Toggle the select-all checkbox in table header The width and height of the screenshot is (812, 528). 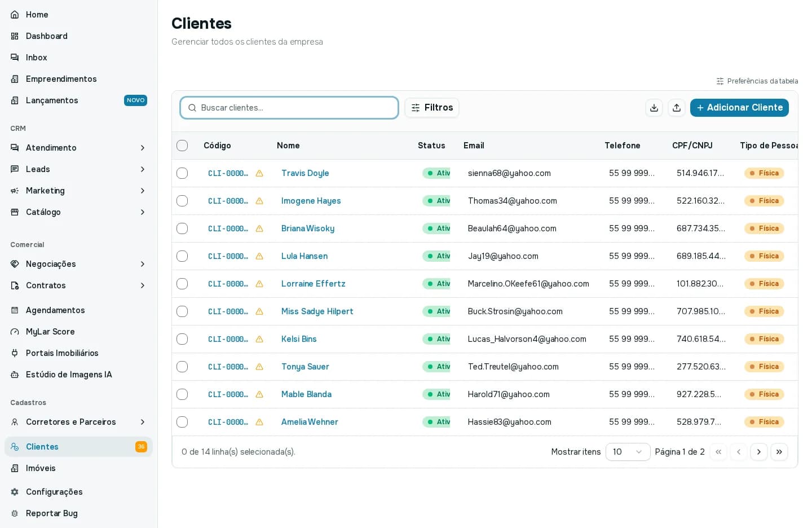182,146
